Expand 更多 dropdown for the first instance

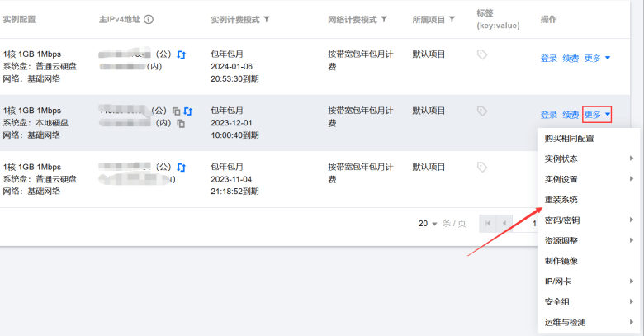tap(597, 59)
